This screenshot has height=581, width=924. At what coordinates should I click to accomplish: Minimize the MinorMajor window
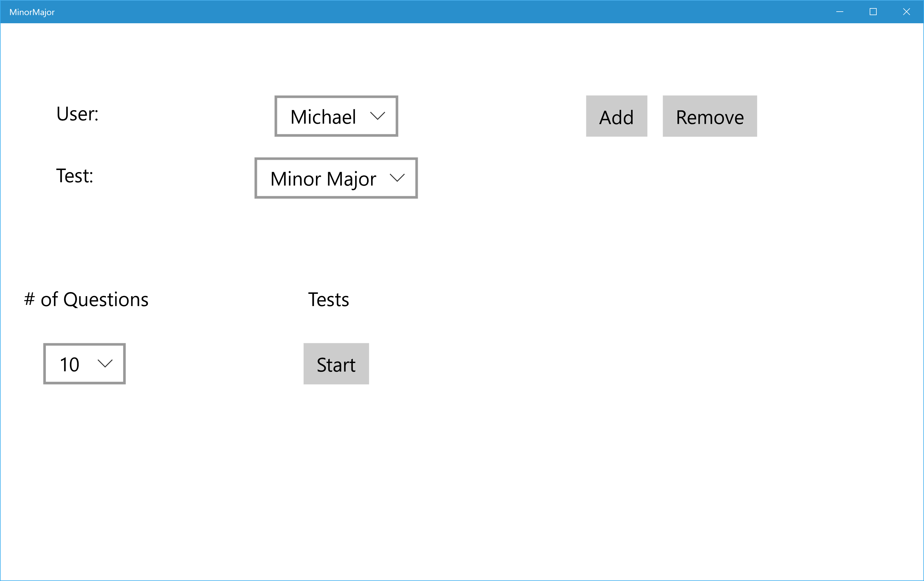click(x=839, y=12)
